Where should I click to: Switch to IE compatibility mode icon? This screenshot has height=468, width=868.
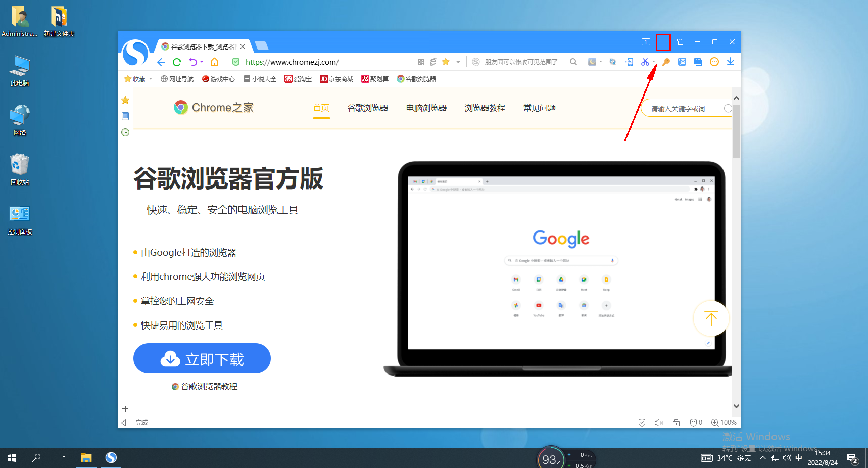coord(433,62)
